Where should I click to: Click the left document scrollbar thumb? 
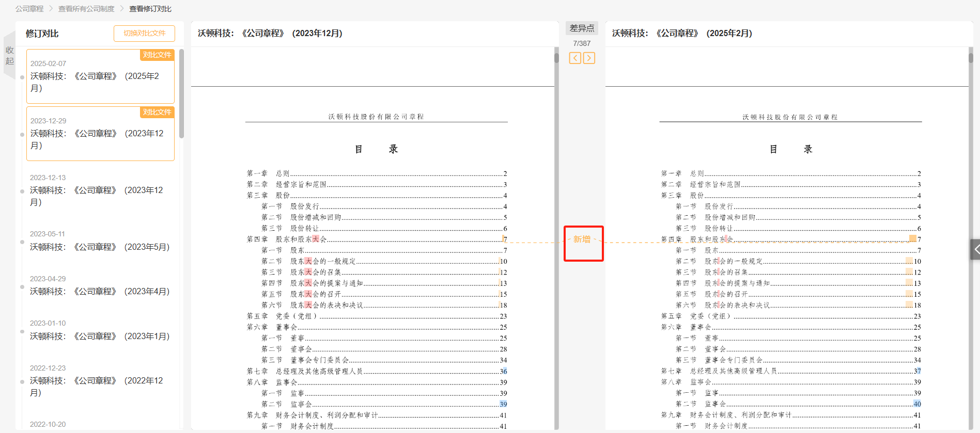[x=556, y=57]
